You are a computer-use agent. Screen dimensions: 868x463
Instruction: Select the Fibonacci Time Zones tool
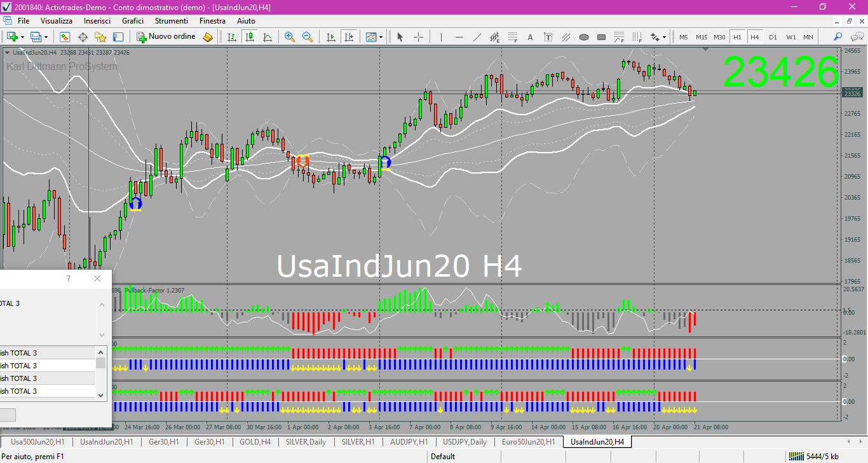pyautogui.click(x=637, y=37)
